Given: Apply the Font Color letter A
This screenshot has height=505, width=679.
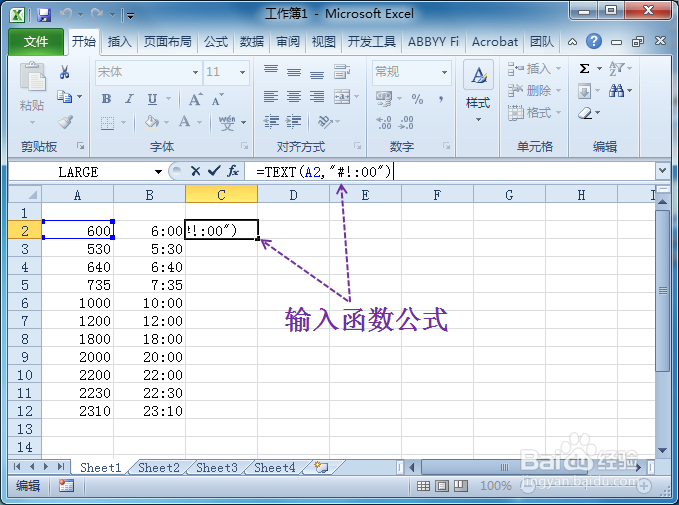Looking at the screenshot, I should point(185,122).
